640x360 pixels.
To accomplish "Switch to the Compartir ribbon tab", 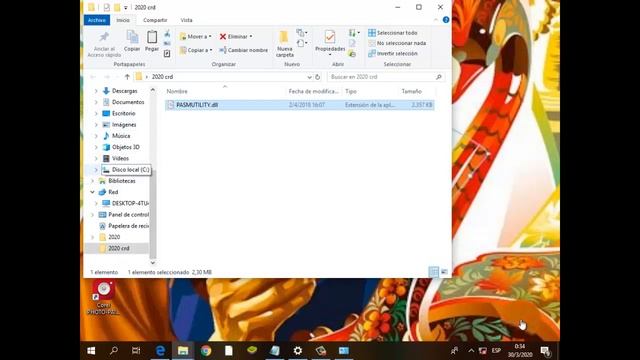I will (155, 20).
